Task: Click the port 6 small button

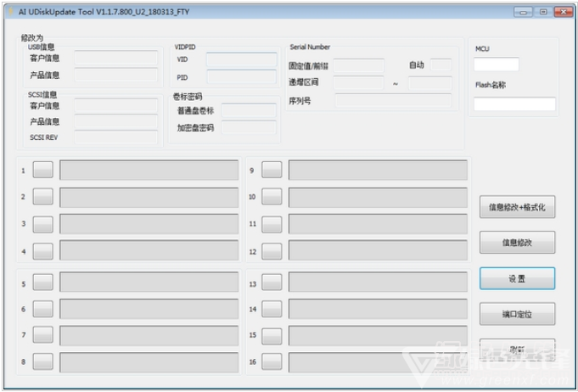Action: pos(42,309)
